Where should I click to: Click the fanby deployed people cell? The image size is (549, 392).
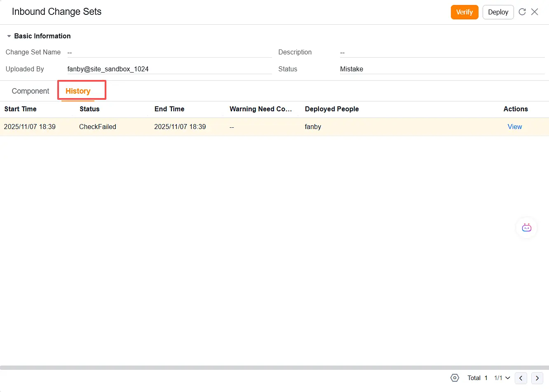[x=313, y=127]
